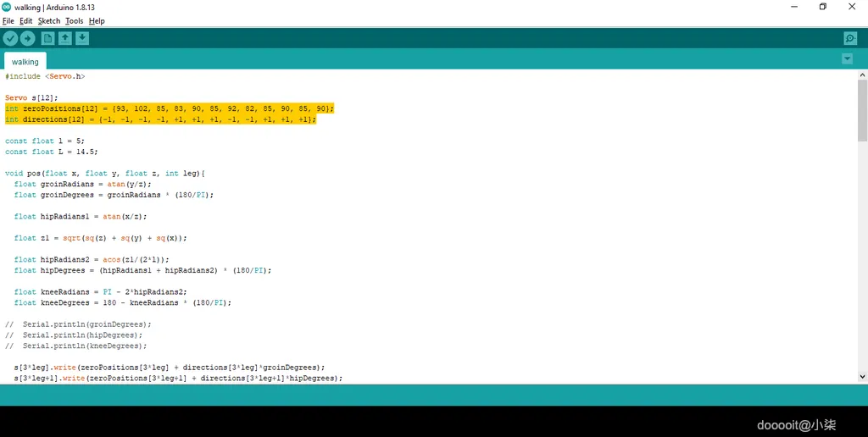Click the editor scrollbar up arrow
868x437 pixels.
coord(862,75)
